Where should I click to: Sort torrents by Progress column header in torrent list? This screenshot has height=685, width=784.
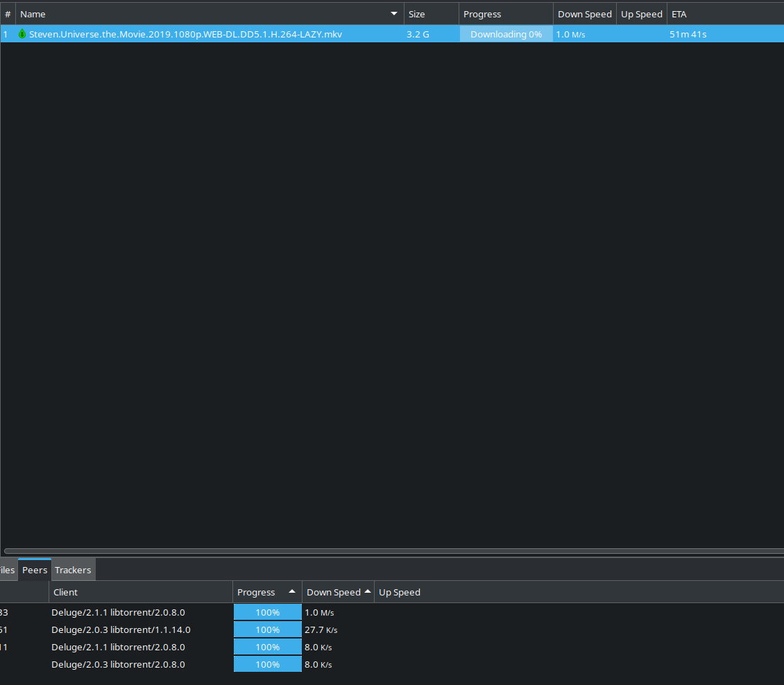(506, 14)
